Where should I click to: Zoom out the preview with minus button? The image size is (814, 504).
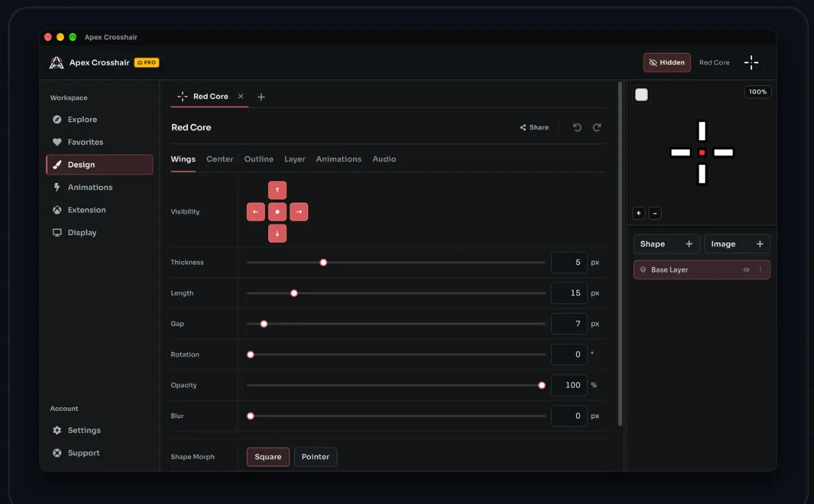(x=654, y=213)
